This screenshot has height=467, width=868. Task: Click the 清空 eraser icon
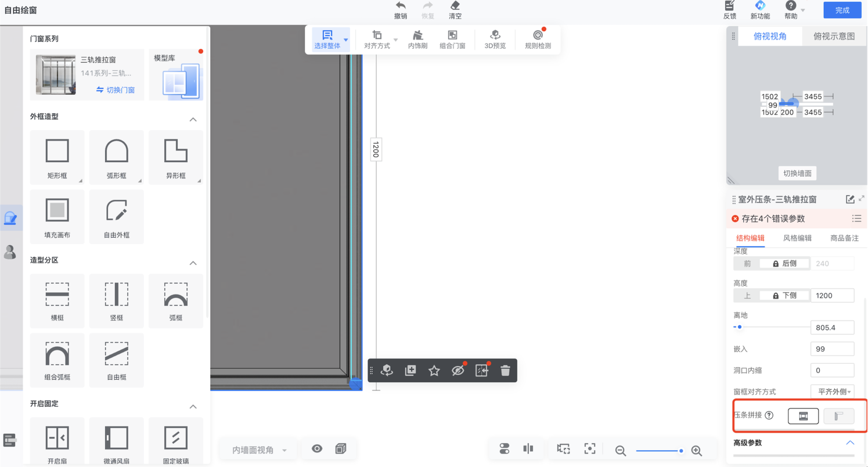pyautogui.click(x=455, y=6)
